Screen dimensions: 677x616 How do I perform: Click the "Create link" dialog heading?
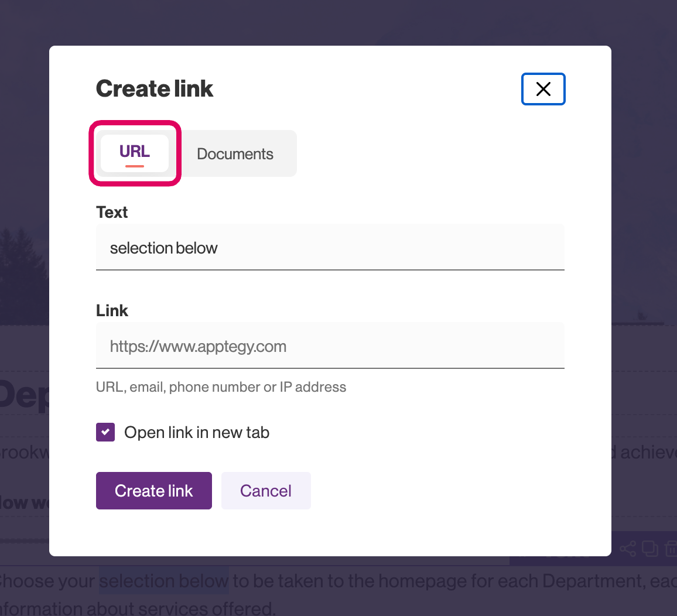155,89
